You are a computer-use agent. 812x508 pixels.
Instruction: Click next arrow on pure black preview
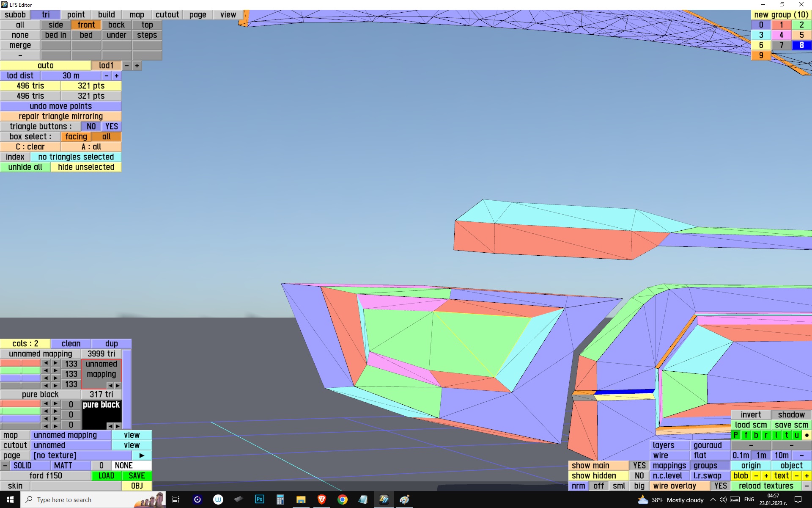(118, 426)
